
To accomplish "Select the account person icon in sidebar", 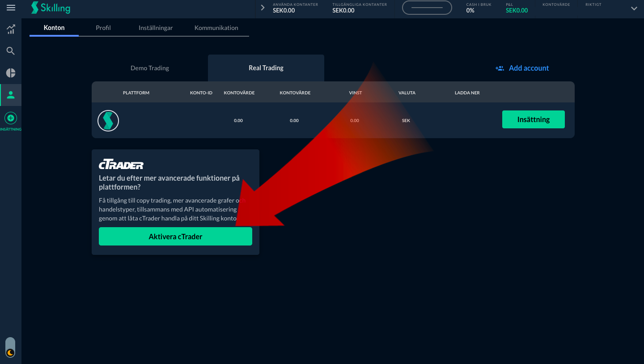I will [x=11, y=95].
